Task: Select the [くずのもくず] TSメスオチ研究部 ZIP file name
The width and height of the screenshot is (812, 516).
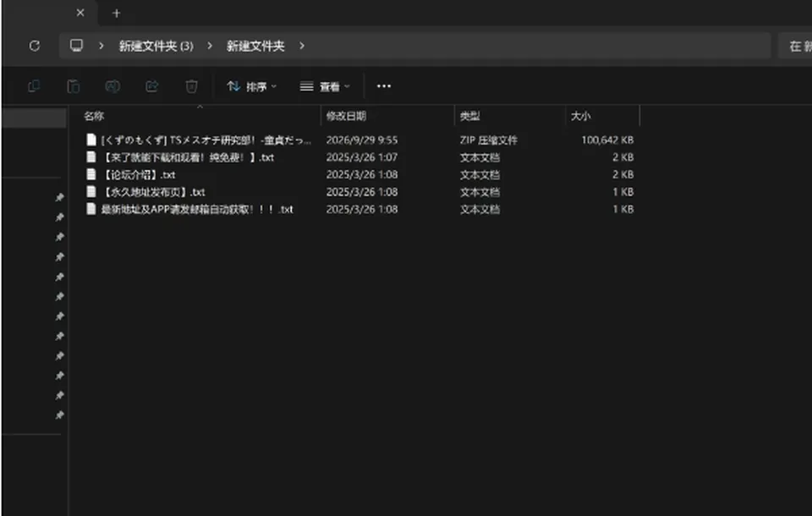Action: coord(206,140)
